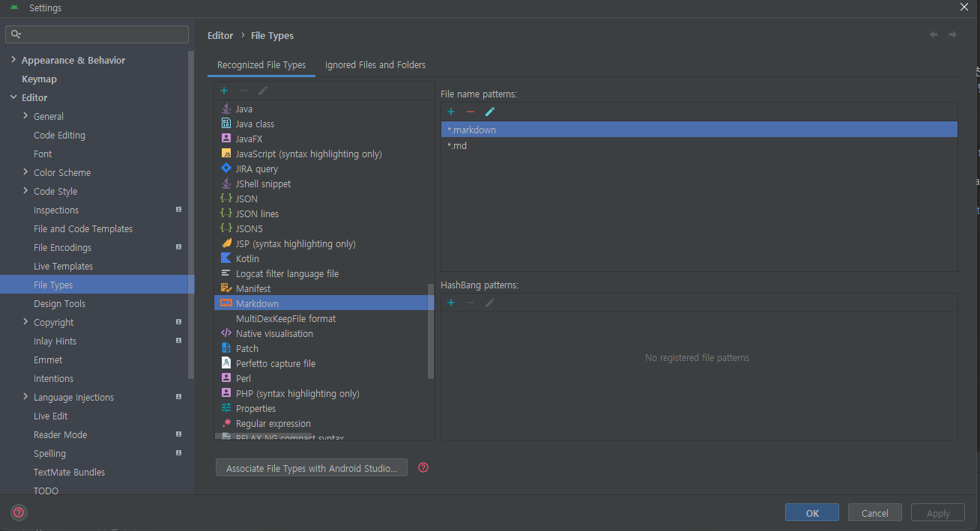Viewport: 980px width, 531px height.
Task: Open the Settings help button at bottom left
Action: click(x=19, y=513)
